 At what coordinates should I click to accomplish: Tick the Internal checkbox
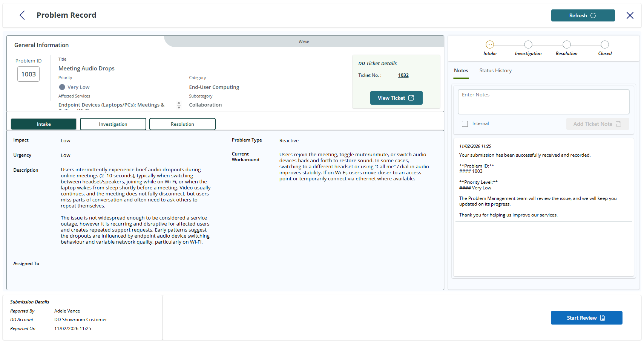coord(465,124)
